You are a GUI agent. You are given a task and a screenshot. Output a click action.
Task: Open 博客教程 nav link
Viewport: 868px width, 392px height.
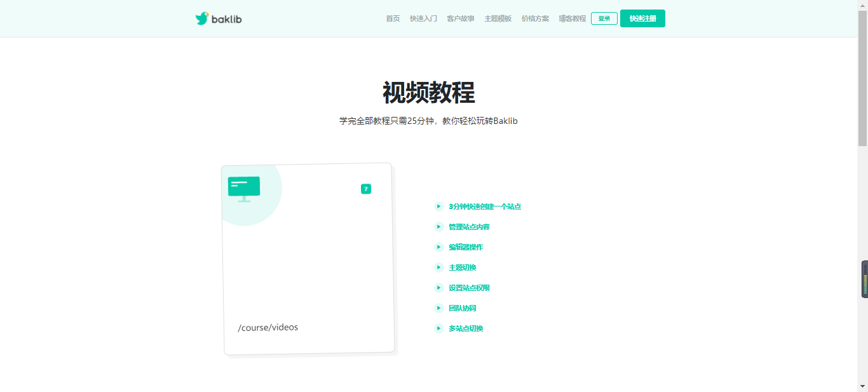pos(573,18)
